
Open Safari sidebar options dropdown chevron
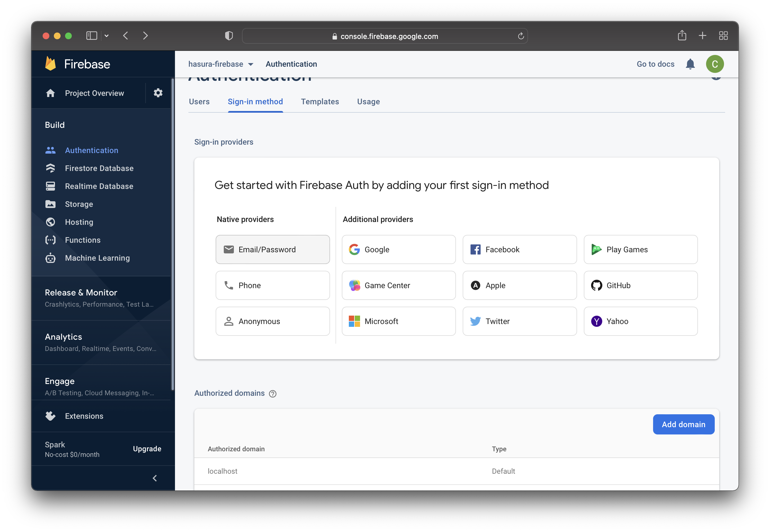coord(106,36)
